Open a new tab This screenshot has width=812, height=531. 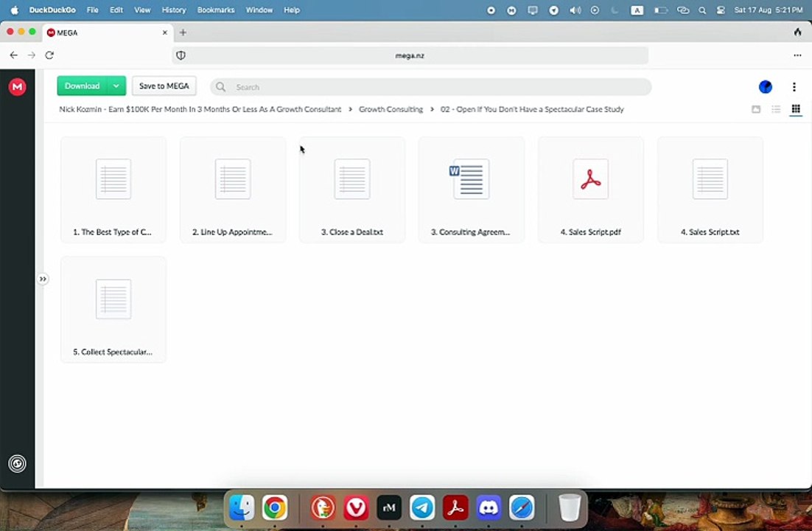click(183, 32)
